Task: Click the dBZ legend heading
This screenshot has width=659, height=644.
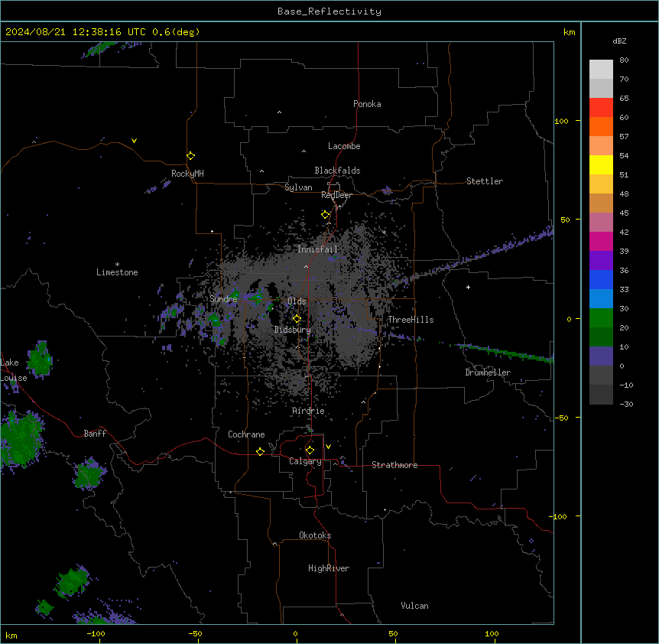Action: point(619,41)
